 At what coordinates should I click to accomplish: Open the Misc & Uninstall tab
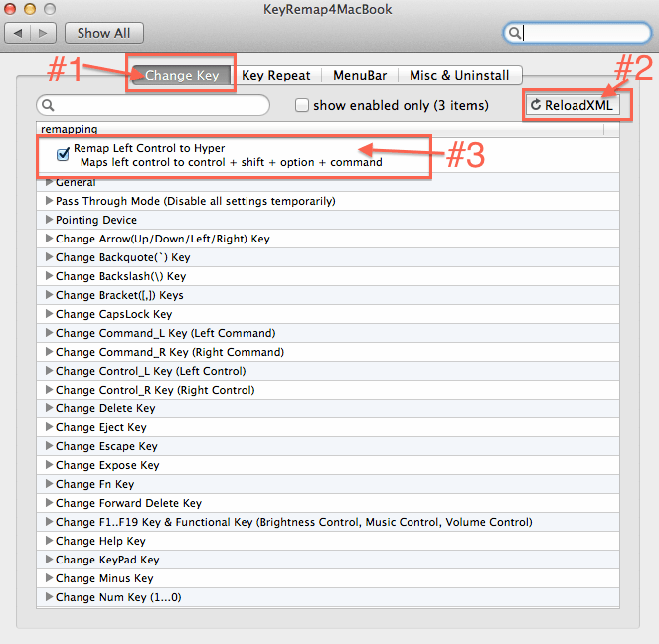[459, 75]
